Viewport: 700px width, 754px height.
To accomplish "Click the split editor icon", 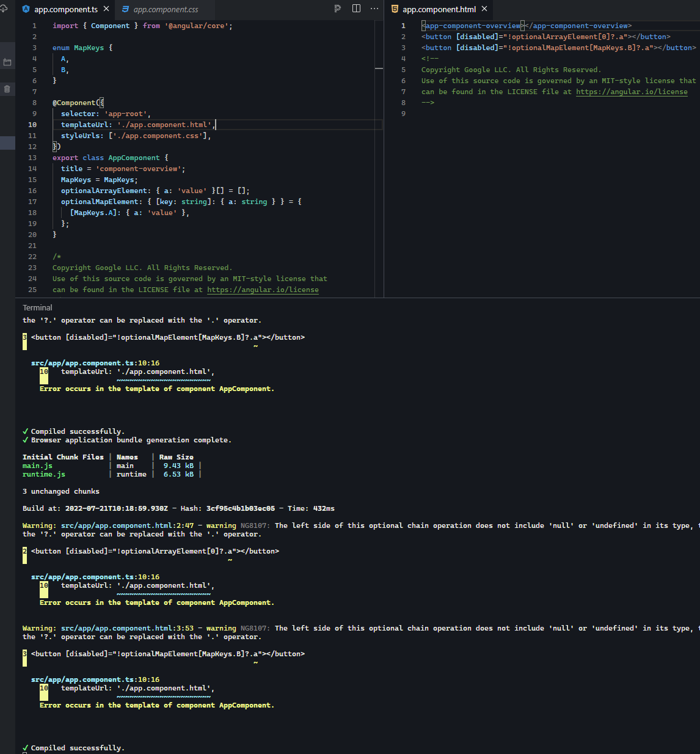I will pos(357,9).
